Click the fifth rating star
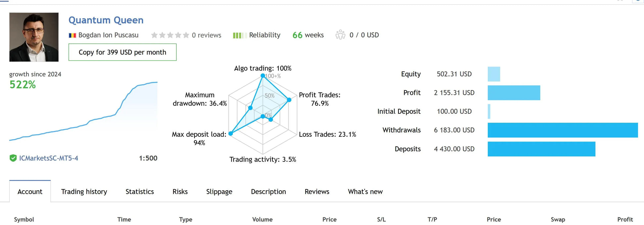 click(x=186, y=35)
